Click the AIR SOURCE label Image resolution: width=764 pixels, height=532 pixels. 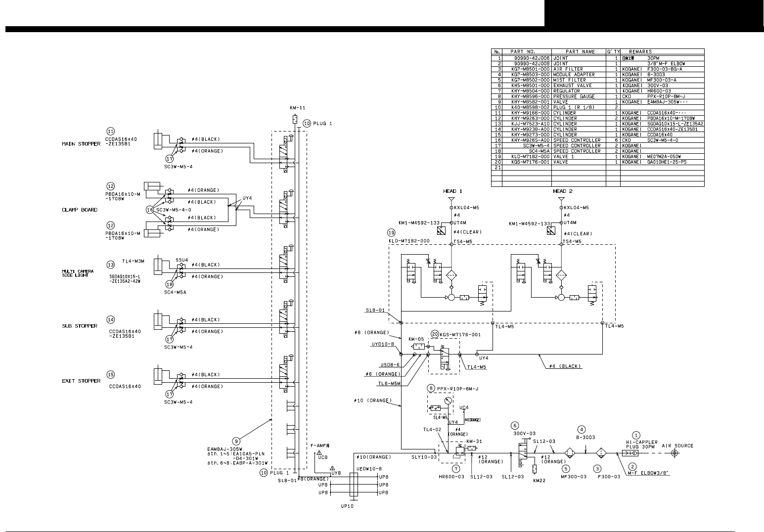click(677, 445)
